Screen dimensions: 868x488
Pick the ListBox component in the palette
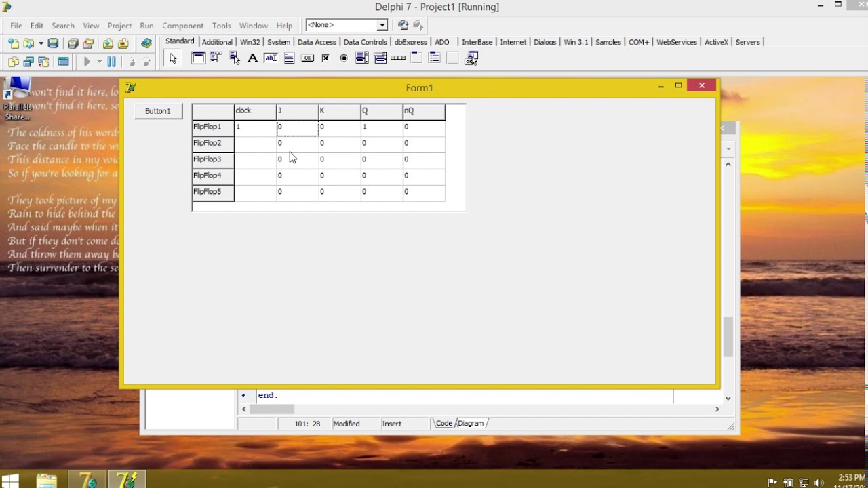coord(362,58)
